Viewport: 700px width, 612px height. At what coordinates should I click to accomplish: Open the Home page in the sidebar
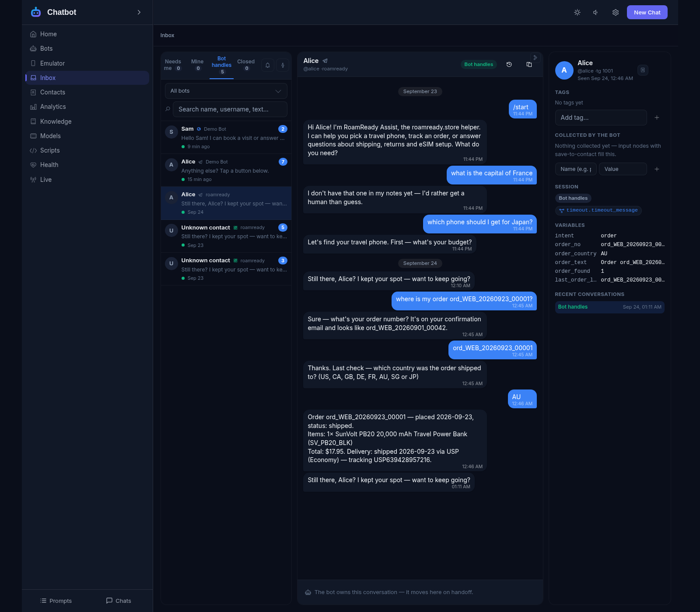[87, 34]
